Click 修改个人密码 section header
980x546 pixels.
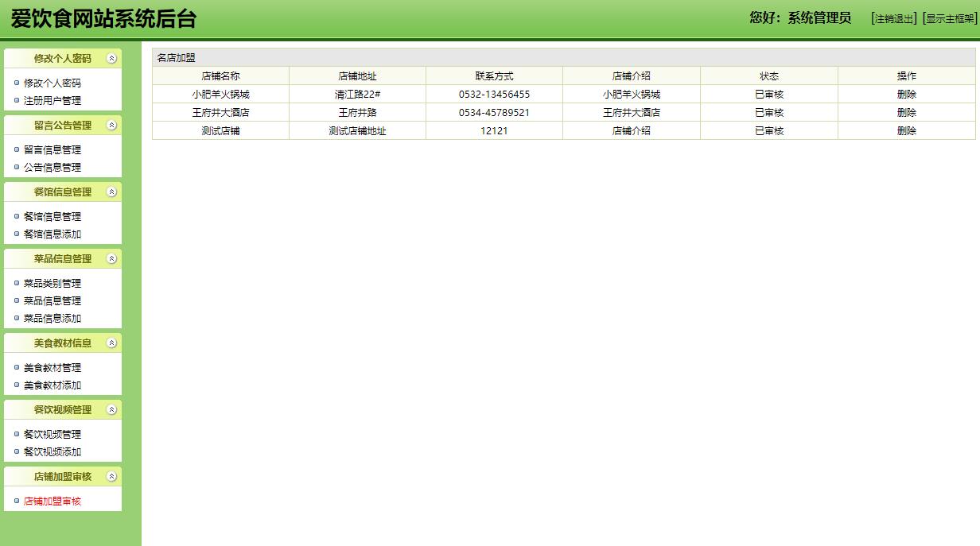pos(63,58)
